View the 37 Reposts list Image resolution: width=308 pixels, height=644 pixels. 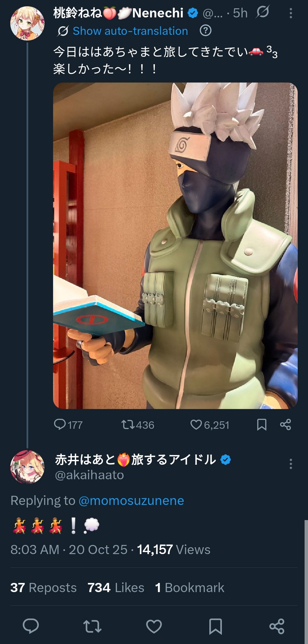coord(43,587)
